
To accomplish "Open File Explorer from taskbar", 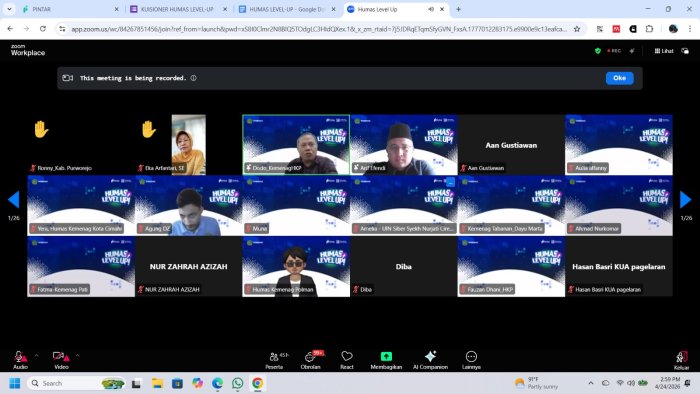I will [x=157, y=383].
